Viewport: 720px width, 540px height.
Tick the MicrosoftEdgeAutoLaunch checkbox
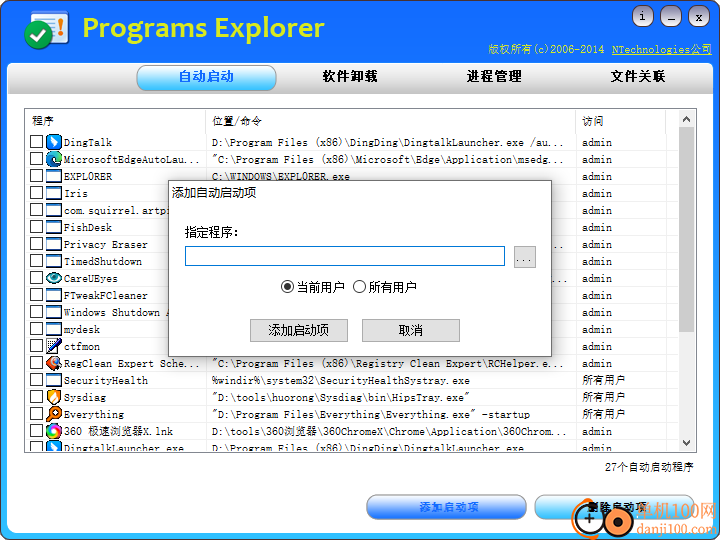tap(36, 158)
